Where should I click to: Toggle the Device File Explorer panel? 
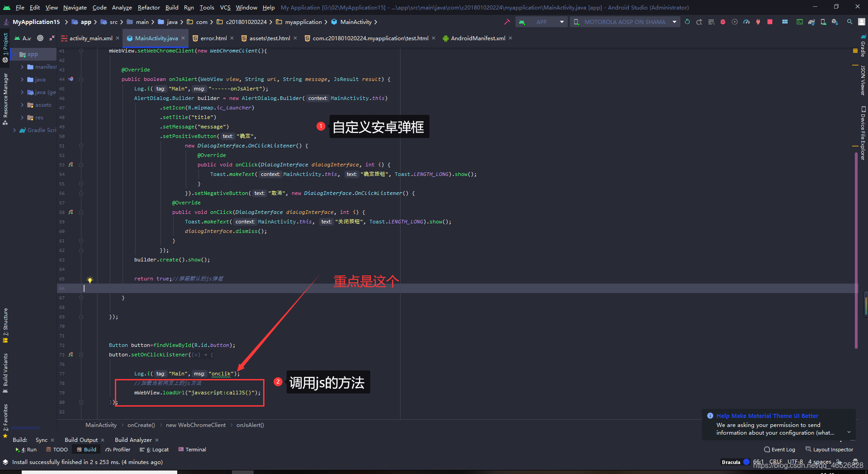pos(863,133)
